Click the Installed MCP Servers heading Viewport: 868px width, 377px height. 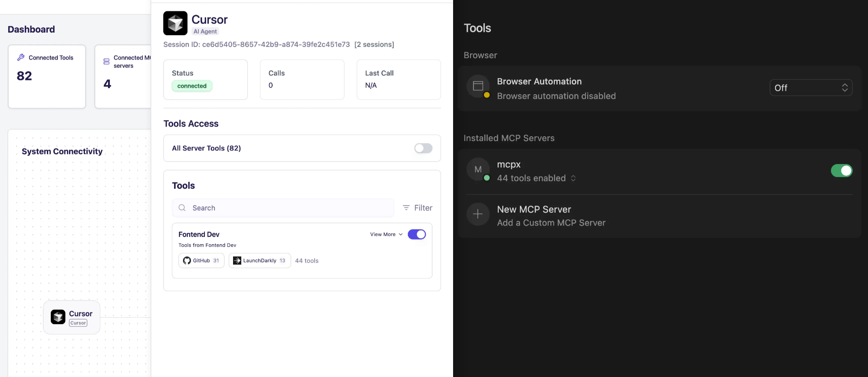pyautogui.click(x=509, y=138)
